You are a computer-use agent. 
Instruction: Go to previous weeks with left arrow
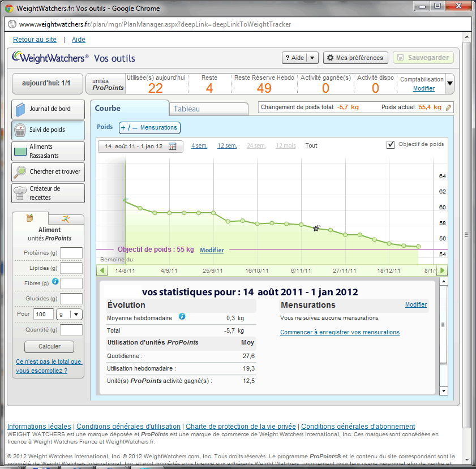click(x=102, y=270)
